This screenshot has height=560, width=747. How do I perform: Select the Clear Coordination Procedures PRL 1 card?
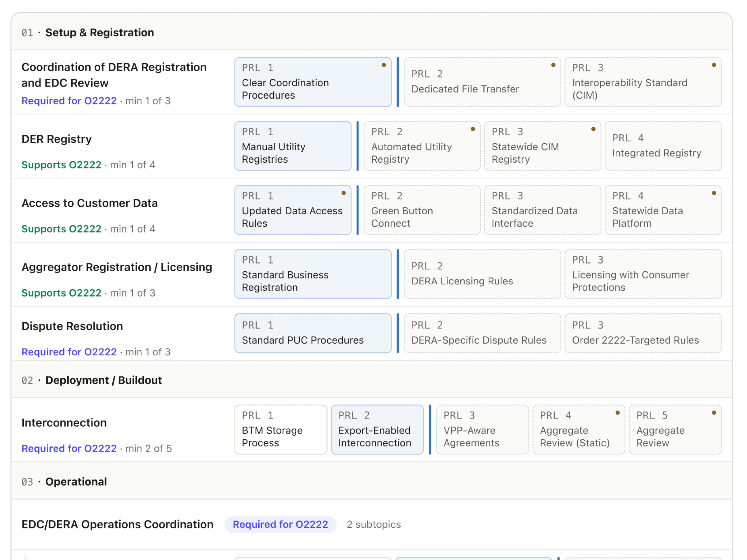313,82
